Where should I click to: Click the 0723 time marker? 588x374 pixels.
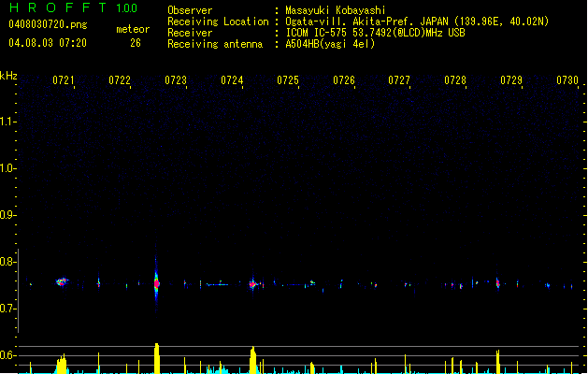click(x=176, y=80)
